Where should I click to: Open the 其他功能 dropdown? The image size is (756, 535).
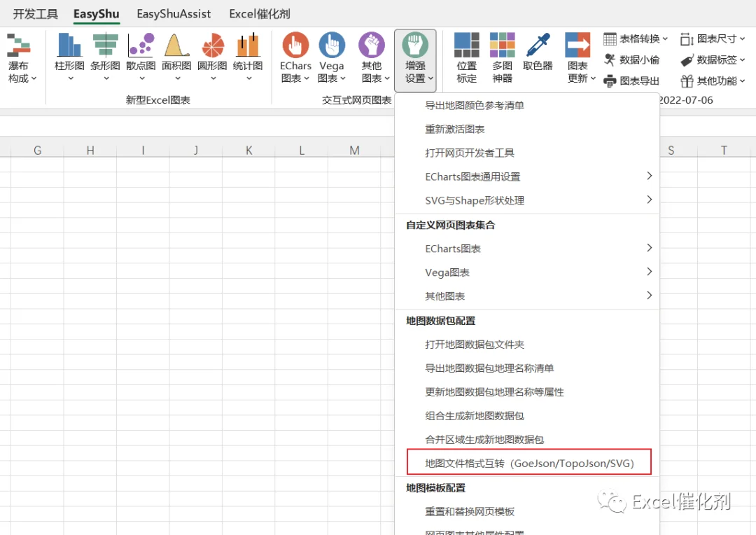pos(712,81)
